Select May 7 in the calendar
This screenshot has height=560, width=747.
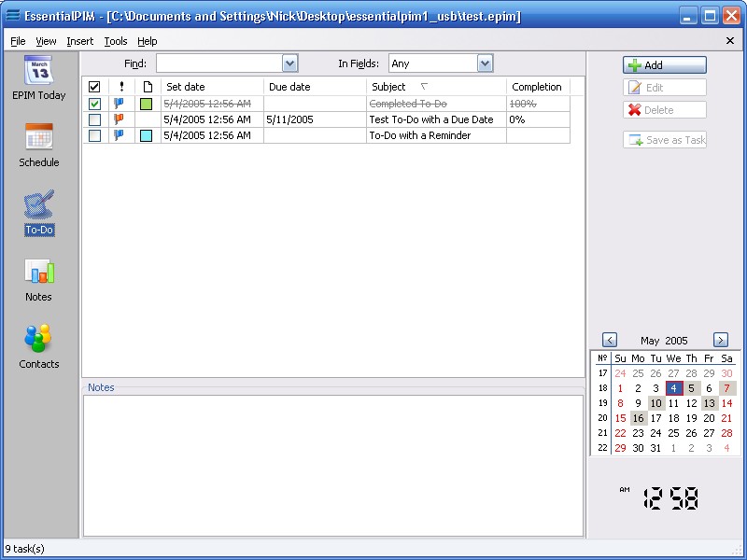[727, 388]
